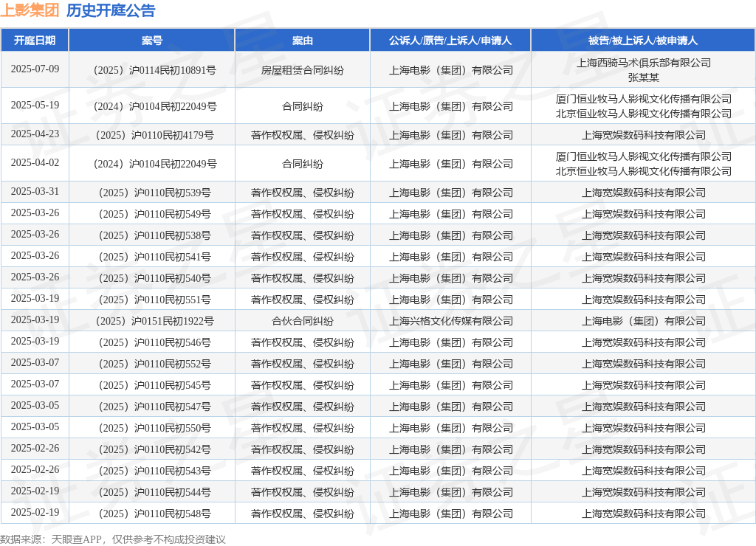Viewport: 756px width, 546px height.
Task: Select the 案号 column header
Action: pos(152,41)
